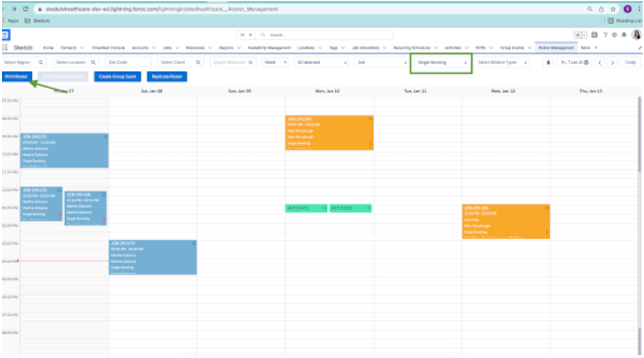Open the Salesforce favorites star
The image size is (644, 358).
click(x=578, y=35)
